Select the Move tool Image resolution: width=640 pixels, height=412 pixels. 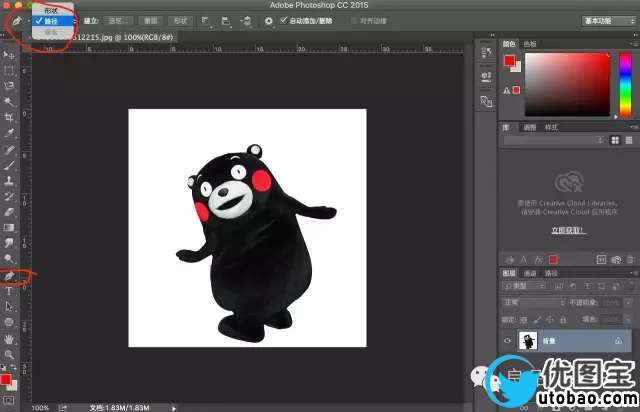pyautogui.click(x=9, y=55)
